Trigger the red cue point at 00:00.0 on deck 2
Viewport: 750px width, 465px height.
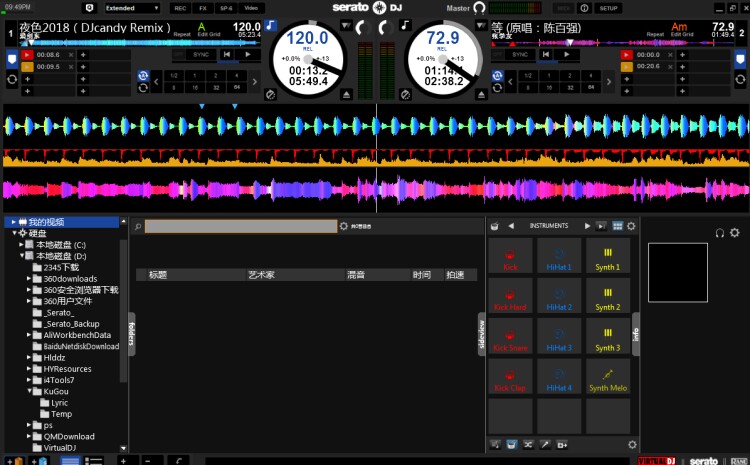[626, 55]
